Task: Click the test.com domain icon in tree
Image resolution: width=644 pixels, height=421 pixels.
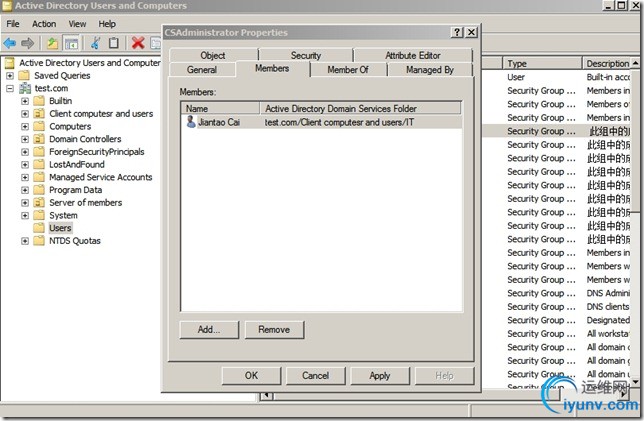Action: coord(25,88)
